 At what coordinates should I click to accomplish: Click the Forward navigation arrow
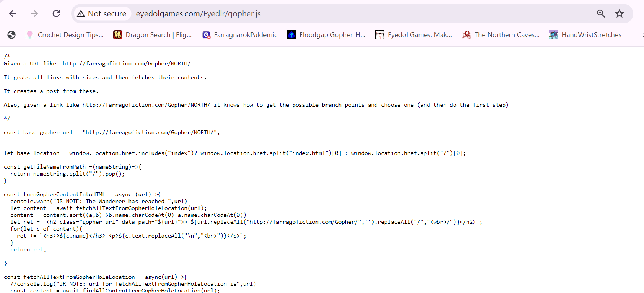[x=34, y=14]
